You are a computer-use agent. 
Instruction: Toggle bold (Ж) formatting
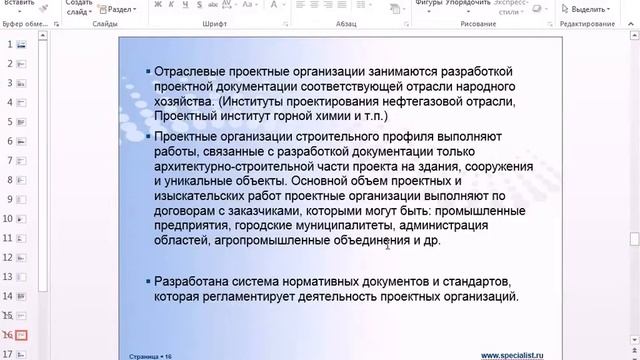click(x=158, y=5)
